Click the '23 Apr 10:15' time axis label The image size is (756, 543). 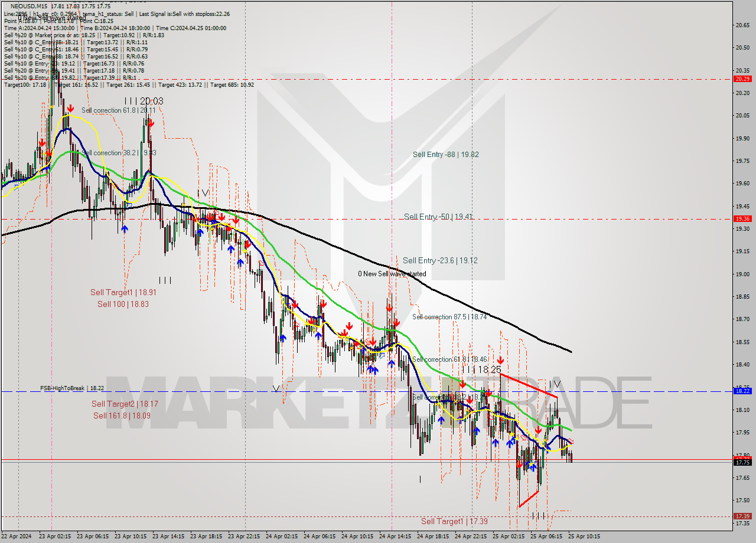tap(131, 537)
